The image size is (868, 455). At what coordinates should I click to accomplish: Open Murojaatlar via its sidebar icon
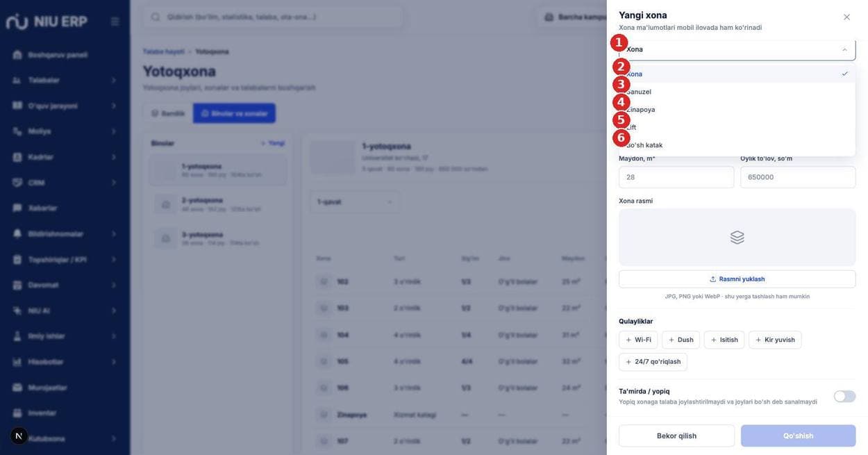tap(17, 388)
